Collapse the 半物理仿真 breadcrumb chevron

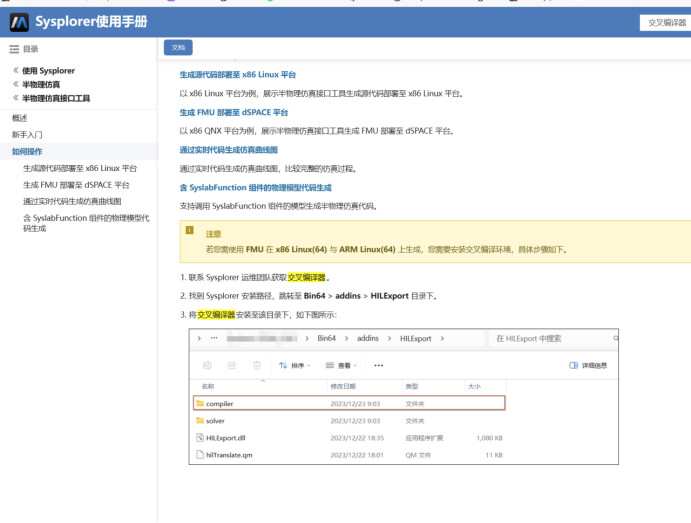pyautogui.click(x=15, y=84)
